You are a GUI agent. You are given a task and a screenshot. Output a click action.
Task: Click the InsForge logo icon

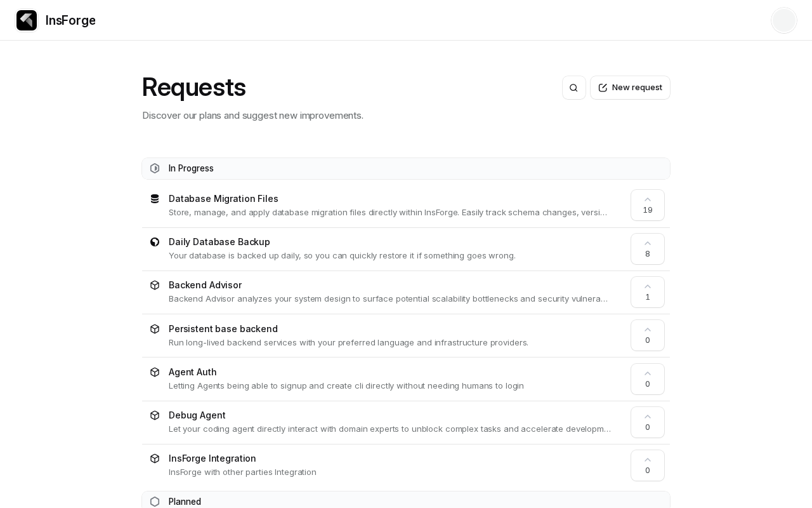[x=27, y=20]
